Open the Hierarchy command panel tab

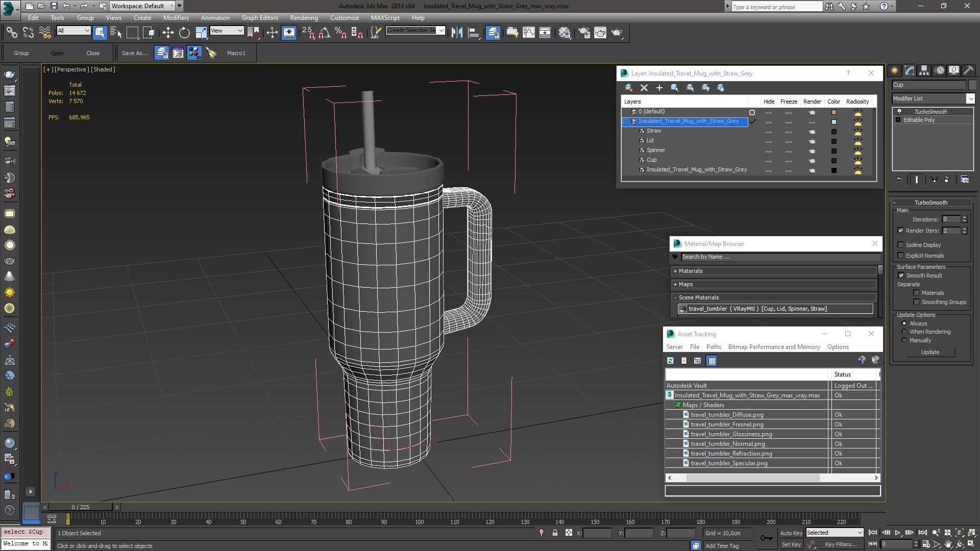point(924,70)
